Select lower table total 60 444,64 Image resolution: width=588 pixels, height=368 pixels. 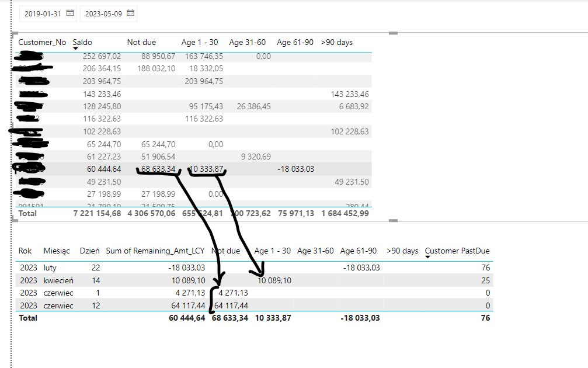(187, 318)
